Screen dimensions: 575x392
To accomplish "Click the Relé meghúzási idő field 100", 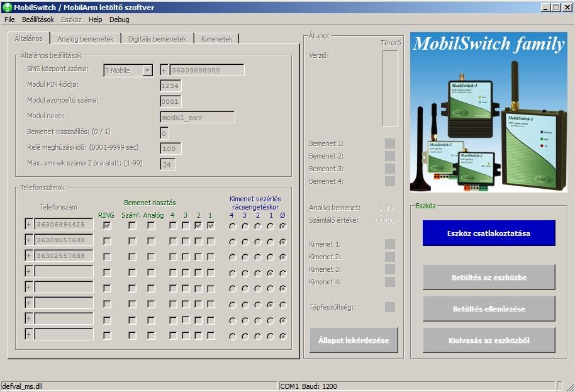I will click(x=170, y=148).
